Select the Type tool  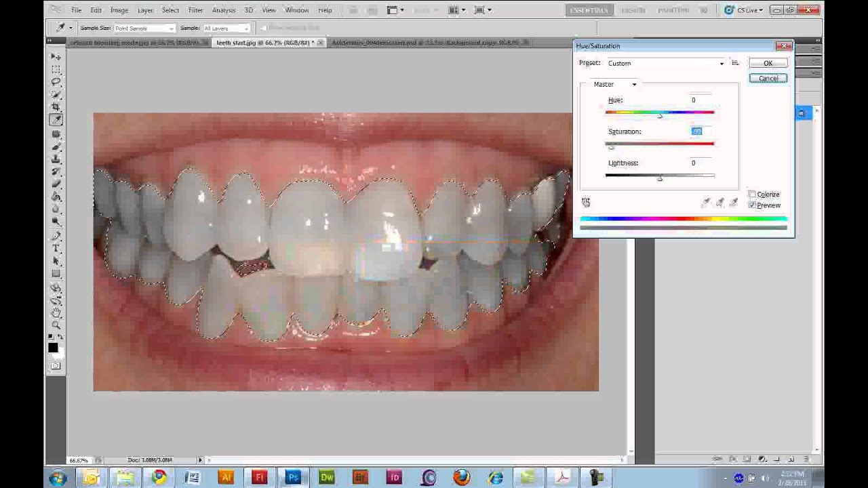56,249
